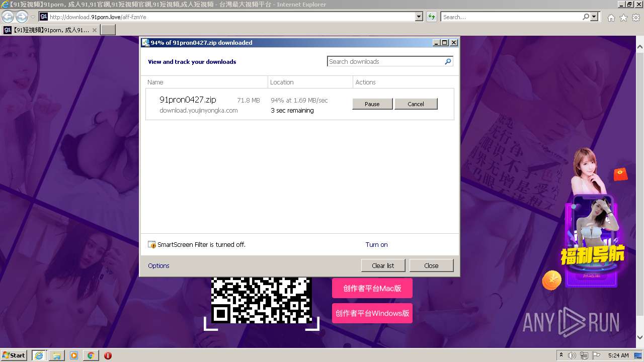The width and height of the screenshot is (644, 362).
Task: Open the address bar URL dropdown
Action: 419,17
